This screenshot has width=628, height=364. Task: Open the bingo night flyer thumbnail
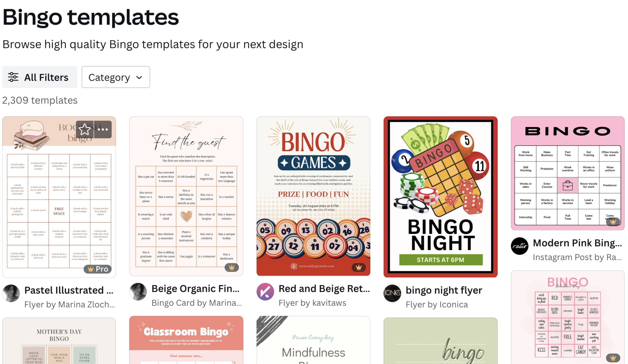click(x=440, y=197)
